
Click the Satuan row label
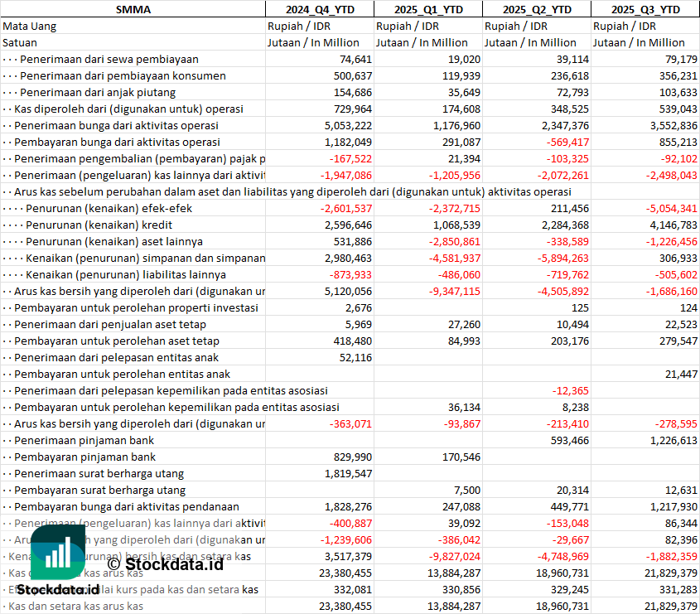point(20,43)
